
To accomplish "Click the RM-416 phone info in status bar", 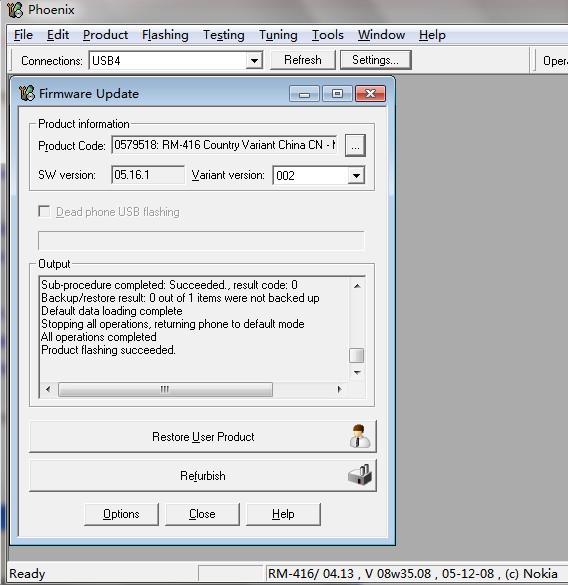I will point(412,573).
